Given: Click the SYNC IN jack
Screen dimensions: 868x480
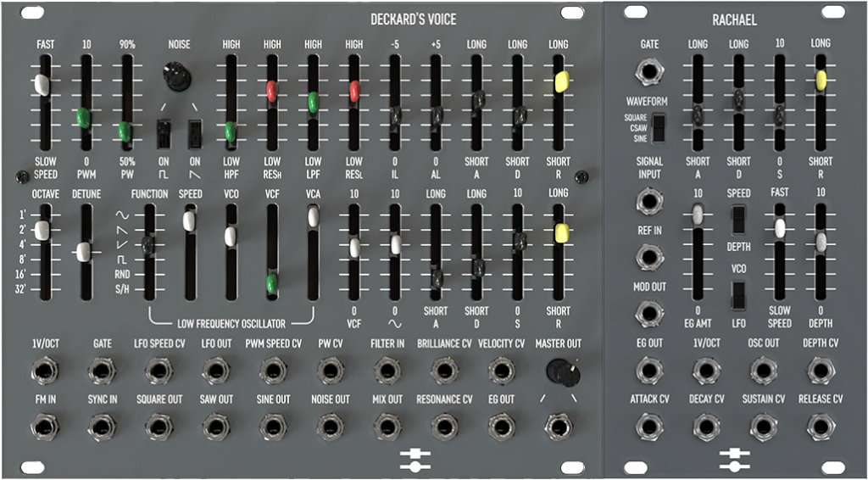Looking at the screenshot, I should pos(102,427).
